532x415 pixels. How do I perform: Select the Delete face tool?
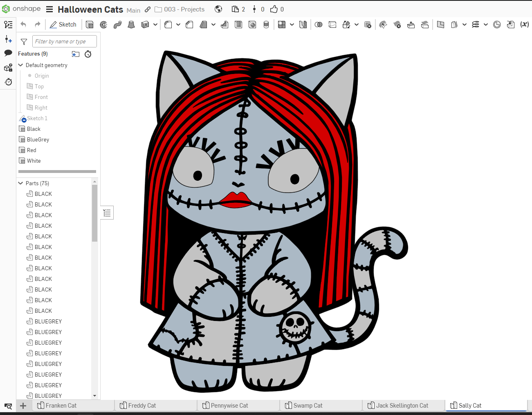pyautogui.click(x=397, y=25)
